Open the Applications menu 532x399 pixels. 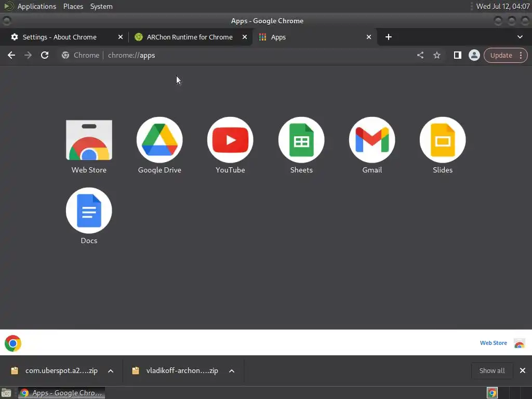pos(37,6)
